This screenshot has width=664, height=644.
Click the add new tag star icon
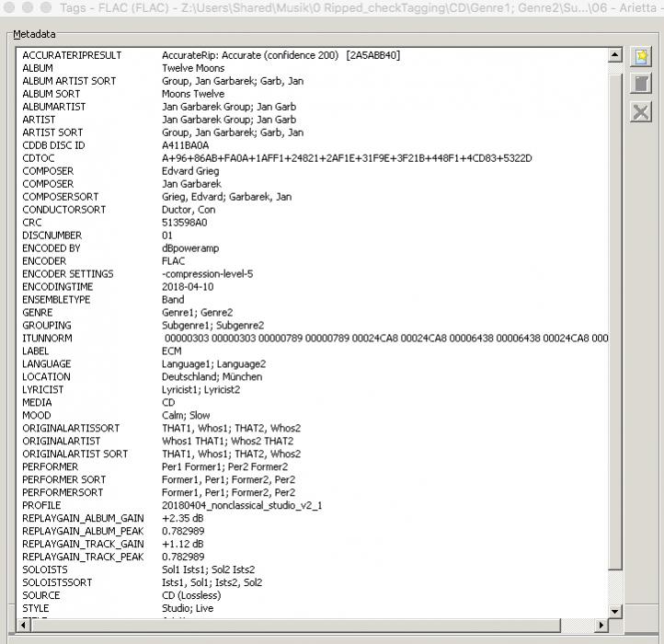641,57
